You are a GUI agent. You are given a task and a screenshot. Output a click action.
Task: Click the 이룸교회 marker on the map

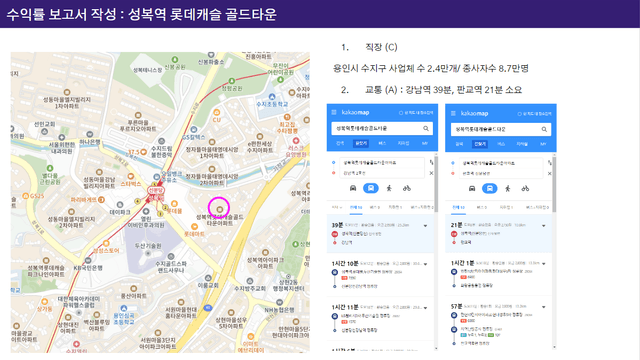208,278
